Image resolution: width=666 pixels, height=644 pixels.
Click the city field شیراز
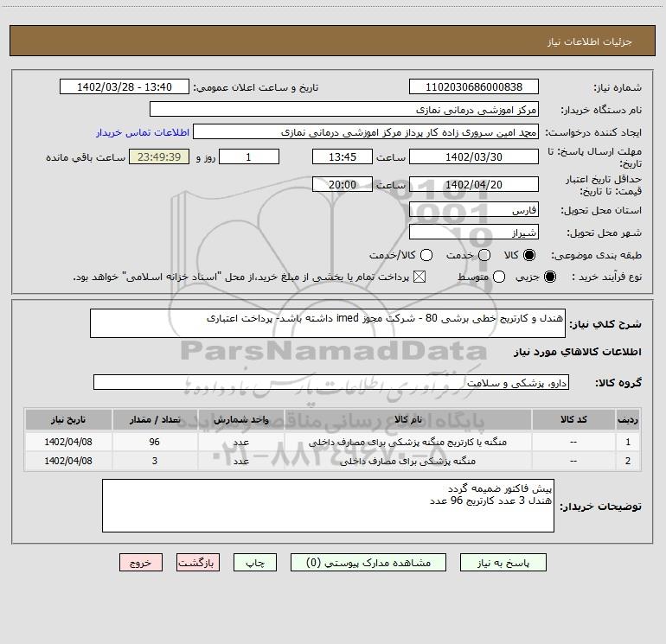coord(474,233)
